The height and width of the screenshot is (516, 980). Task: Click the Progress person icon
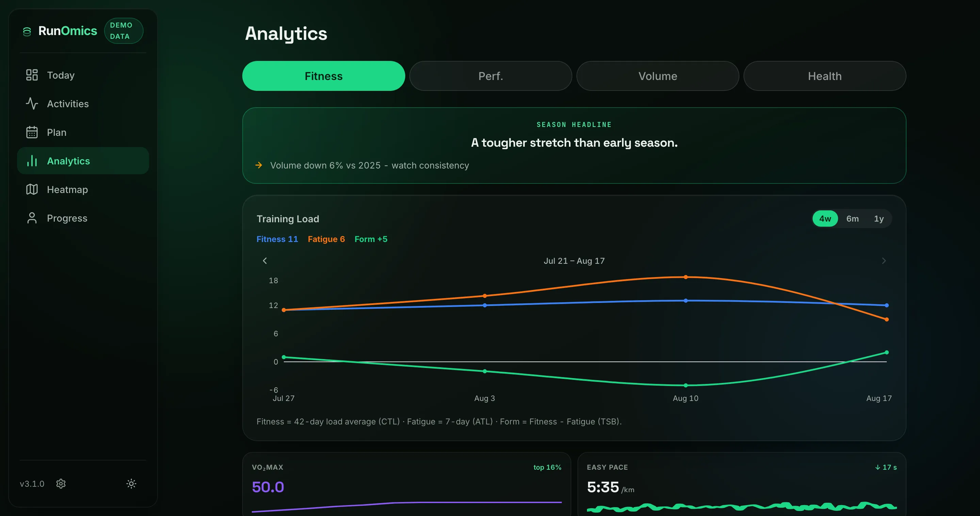32,218
